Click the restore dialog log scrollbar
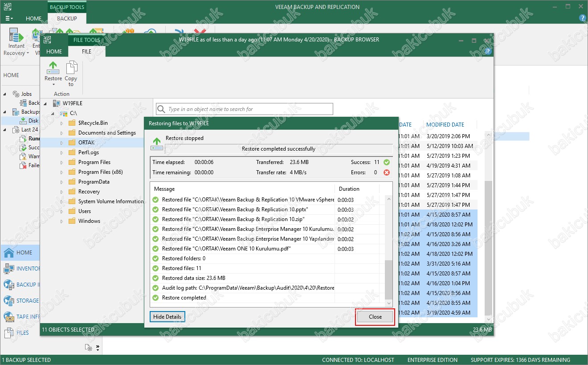 (x=389, y=279)
